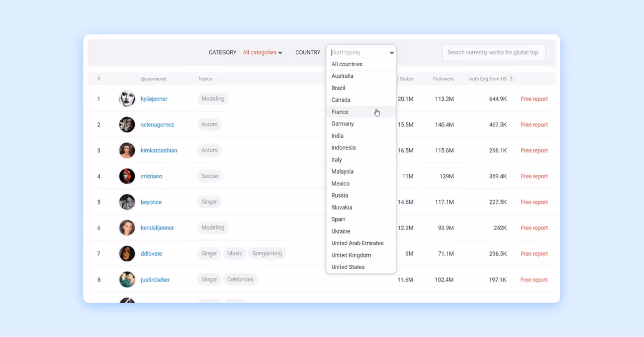The width and height of the screenshot is (644, 337).
Task: Select Australia from country list
Action: (x=361, y=76)
